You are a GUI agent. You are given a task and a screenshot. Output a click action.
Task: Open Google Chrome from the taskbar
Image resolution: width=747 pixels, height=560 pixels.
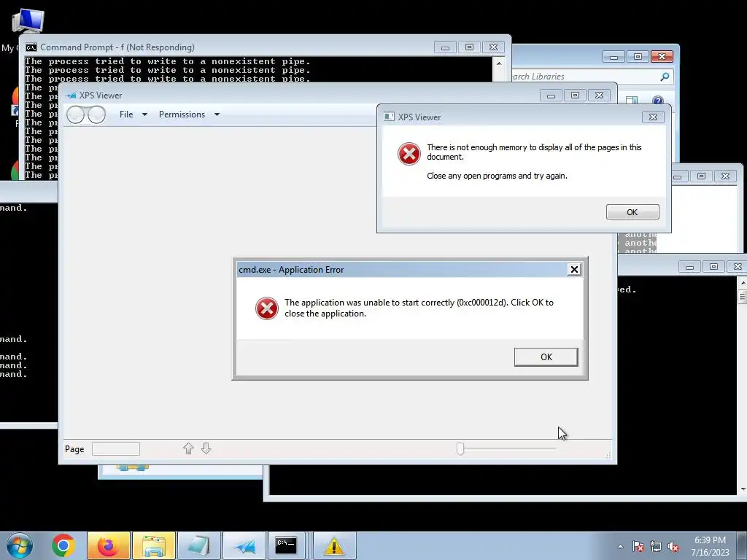pyautogui.click(x=63, y=545)
